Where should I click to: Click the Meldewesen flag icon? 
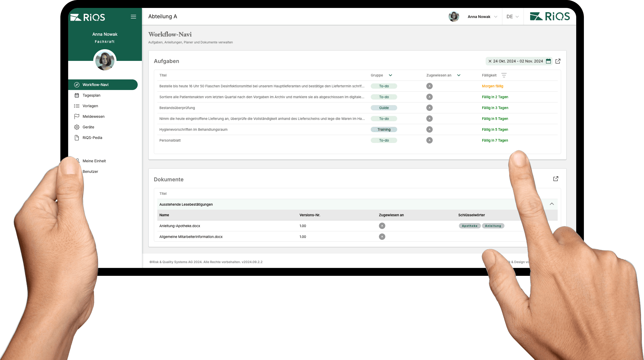[77, 116]
